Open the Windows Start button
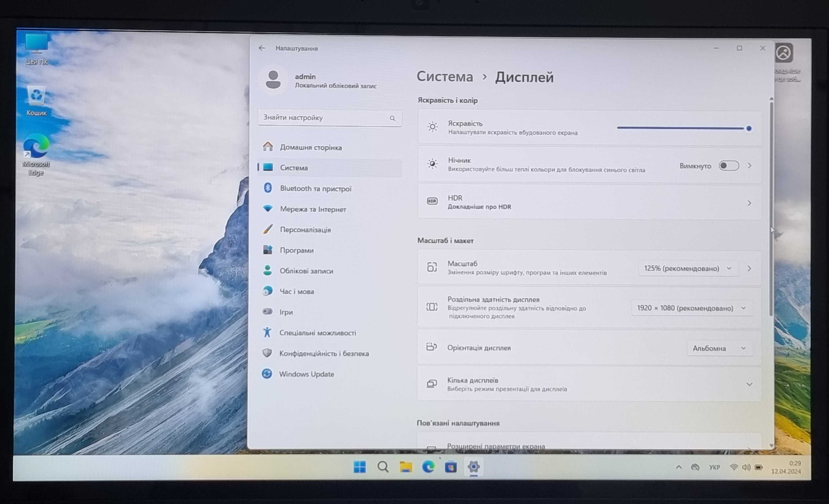This screenshot has width=829, height=504. click(360, 467)
